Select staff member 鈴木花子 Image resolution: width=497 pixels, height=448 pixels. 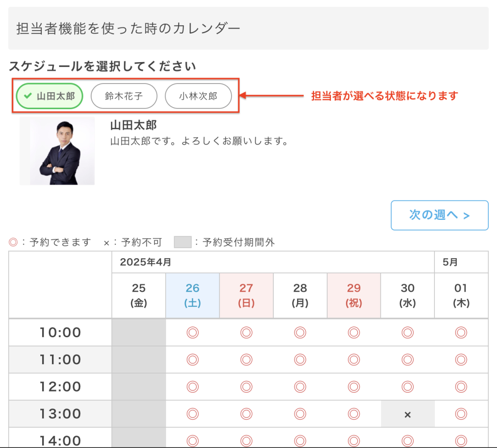tap(124, 96)
